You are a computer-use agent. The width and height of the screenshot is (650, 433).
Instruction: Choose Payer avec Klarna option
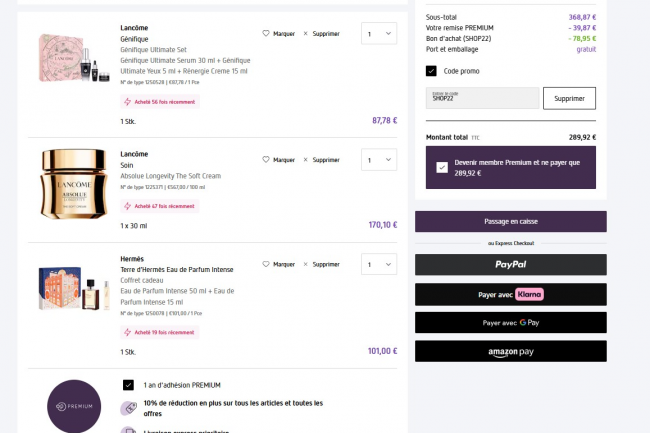510,294
